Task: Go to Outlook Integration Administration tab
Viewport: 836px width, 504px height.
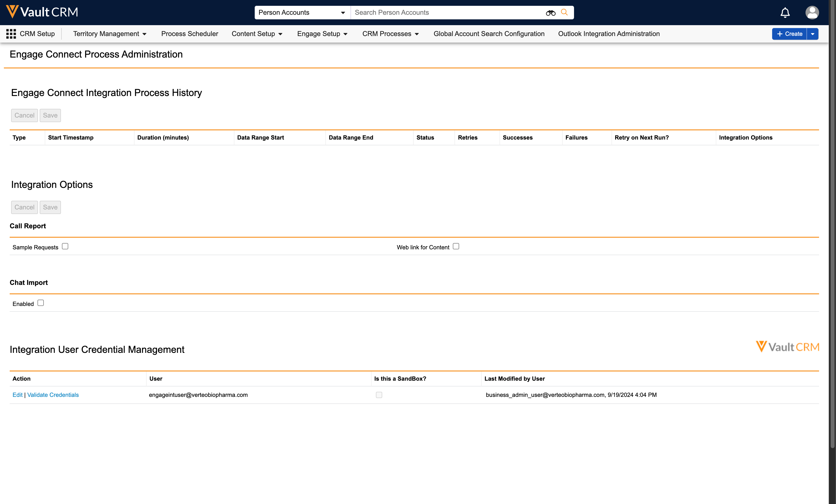Action: (609, 34)
